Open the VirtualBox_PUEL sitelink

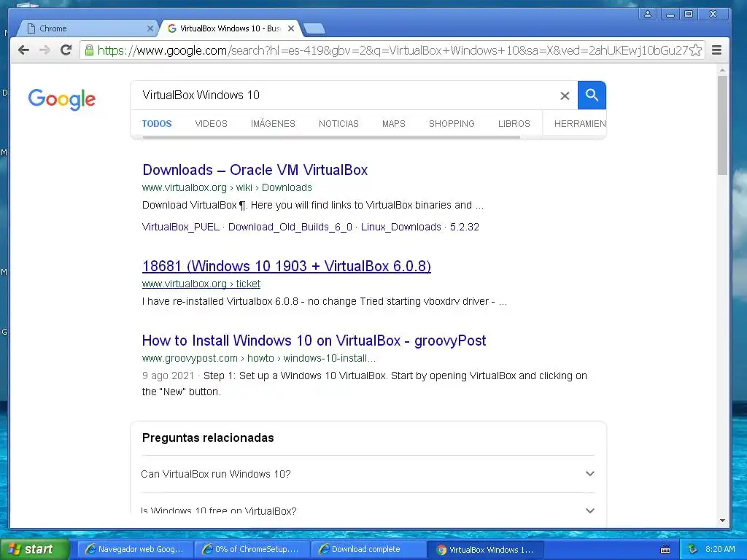point(181,227)
